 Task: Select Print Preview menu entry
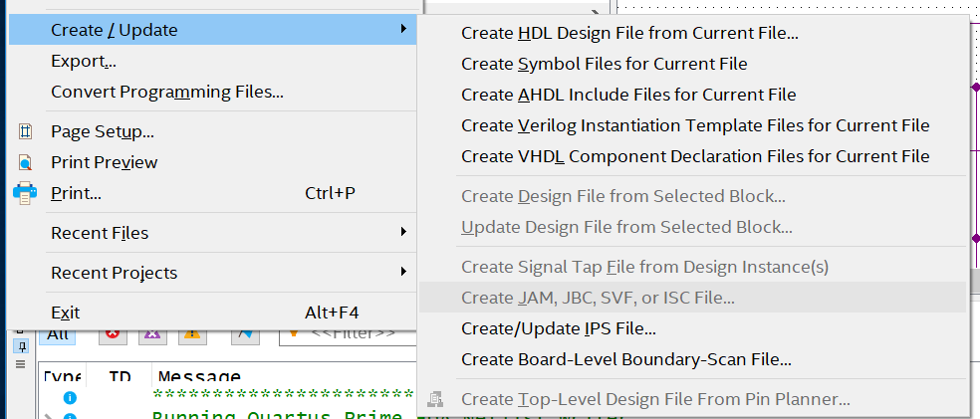pos(212,162)
